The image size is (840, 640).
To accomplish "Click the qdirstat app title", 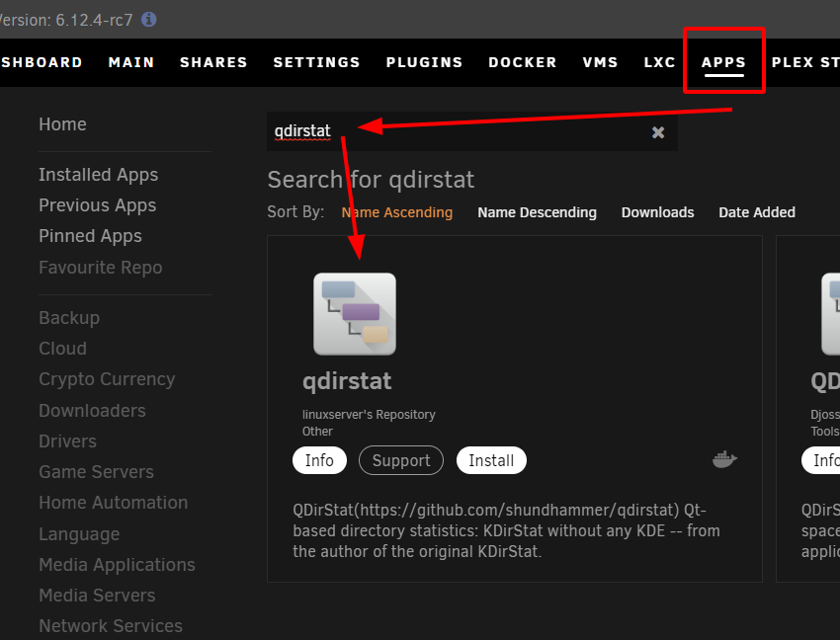I will (x=347, y=381).
